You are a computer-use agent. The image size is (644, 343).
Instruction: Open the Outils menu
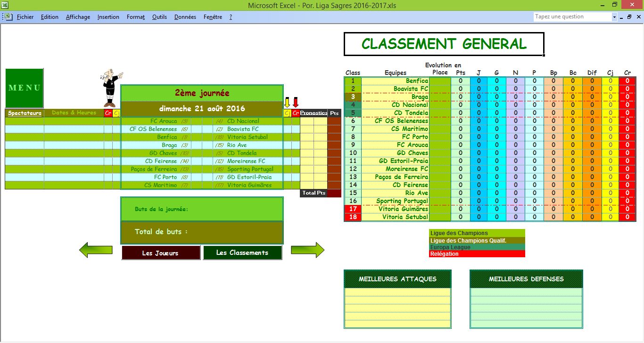click(x=159, y=17)
